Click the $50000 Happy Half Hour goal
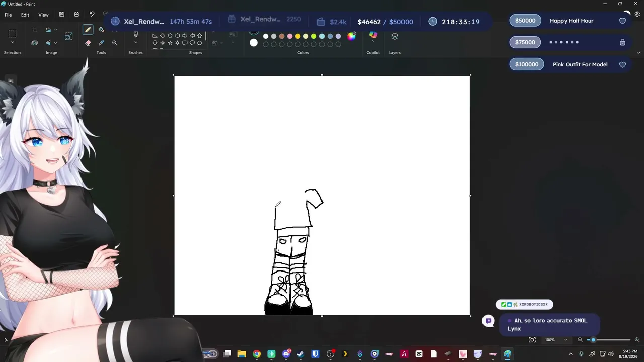The height and width of the screenshot is (362, 644). (x=570, y=21)
